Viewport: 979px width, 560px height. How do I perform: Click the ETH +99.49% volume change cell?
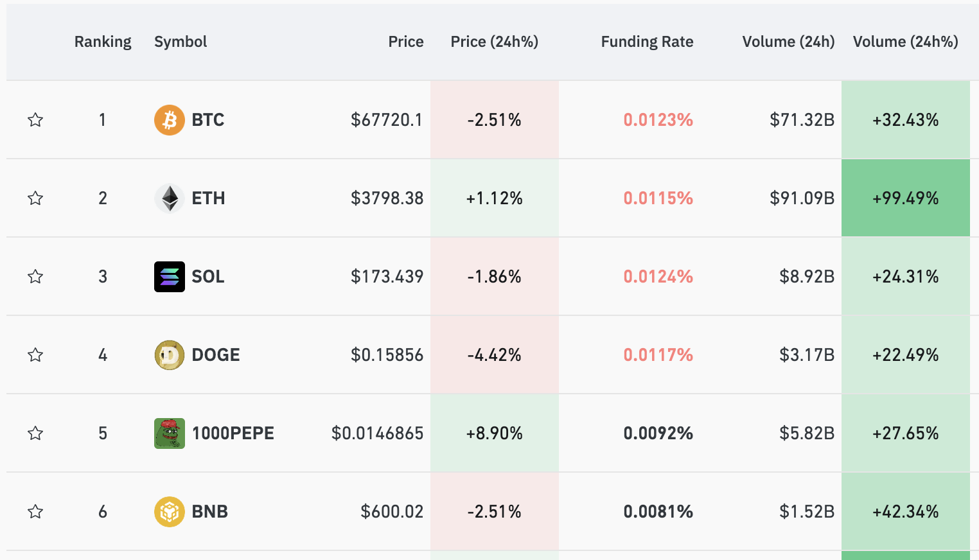pyautogui.click(x=905, y=198)
